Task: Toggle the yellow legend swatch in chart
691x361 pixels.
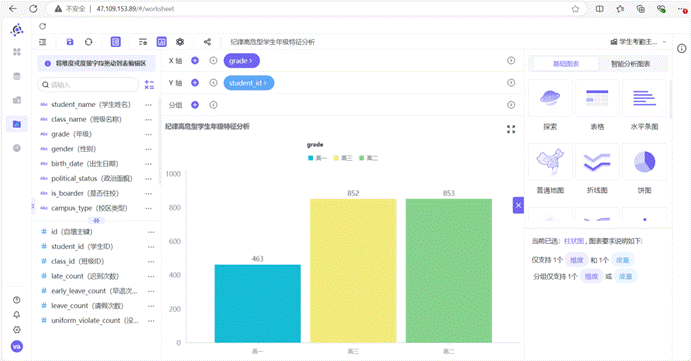Action: coord(336,158)
